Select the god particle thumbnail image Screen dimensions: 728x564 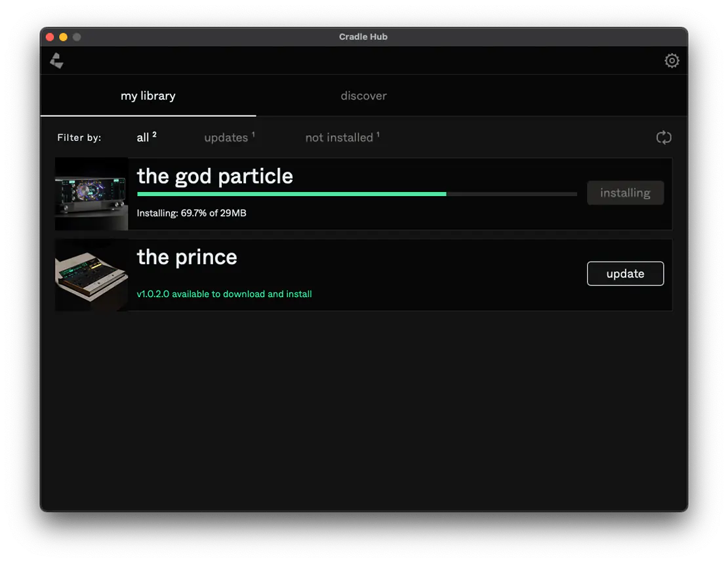click(92, 193)
